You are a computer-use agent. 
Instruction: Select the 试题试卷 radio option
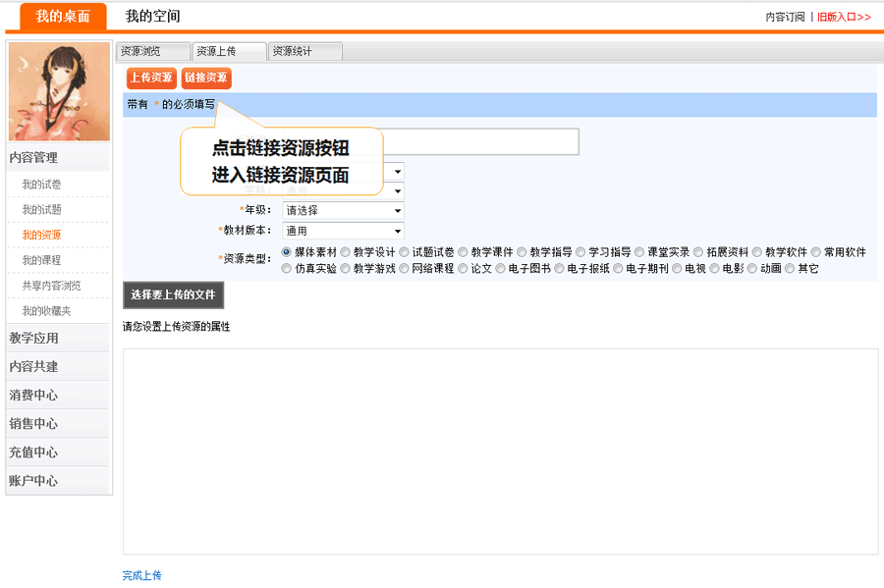[x=404, y=252]
